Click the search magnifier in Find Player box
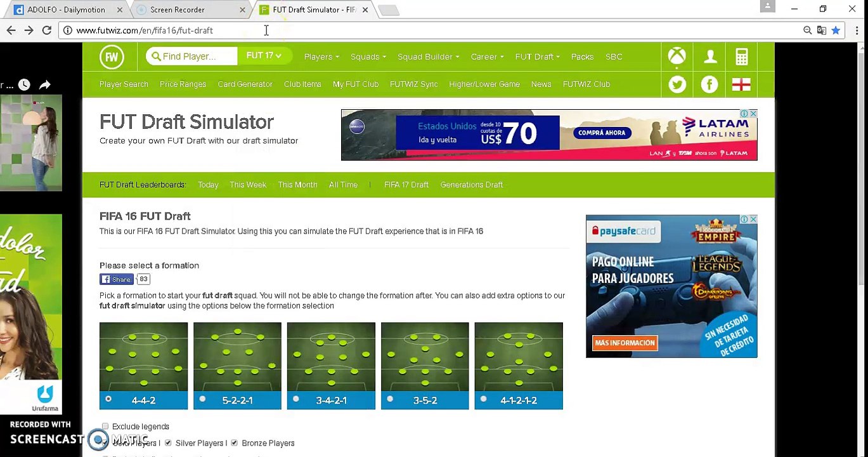The width and height of the screenshot is (868, 457). click(157, 56)
